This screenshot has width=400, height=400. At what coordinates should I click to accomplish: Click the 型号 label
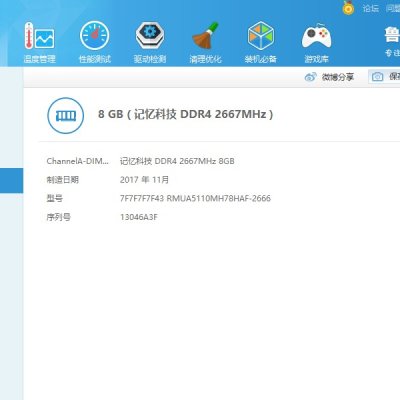(55, 198)
